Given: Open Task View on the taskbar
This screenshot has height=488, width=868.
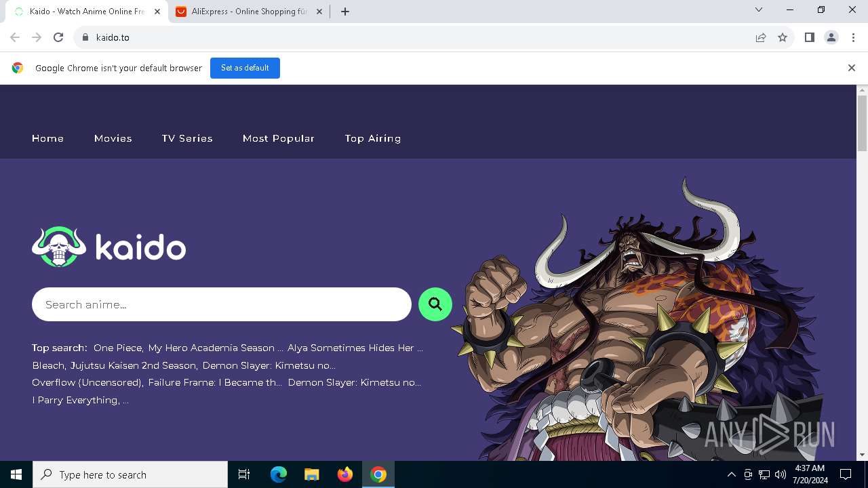Looking at the screenshot, I should (x=244, y=474).
